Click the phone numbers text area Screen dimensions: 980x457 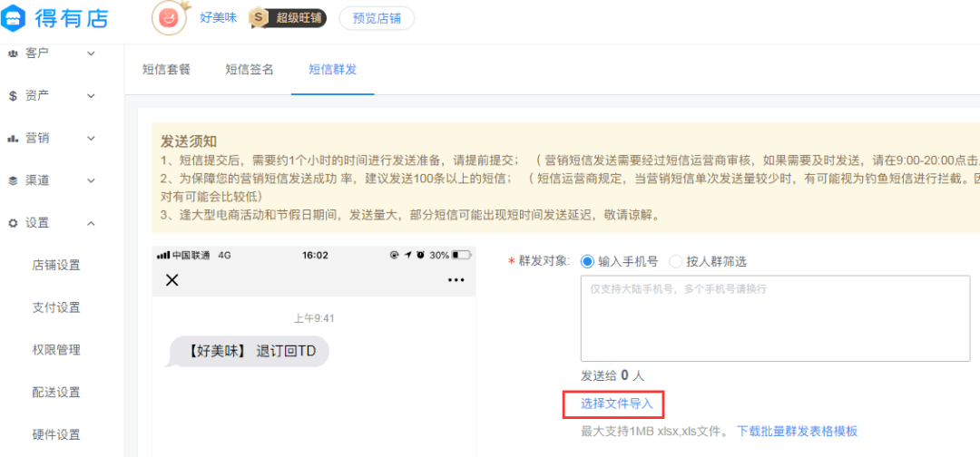click(x=775, y=318)
